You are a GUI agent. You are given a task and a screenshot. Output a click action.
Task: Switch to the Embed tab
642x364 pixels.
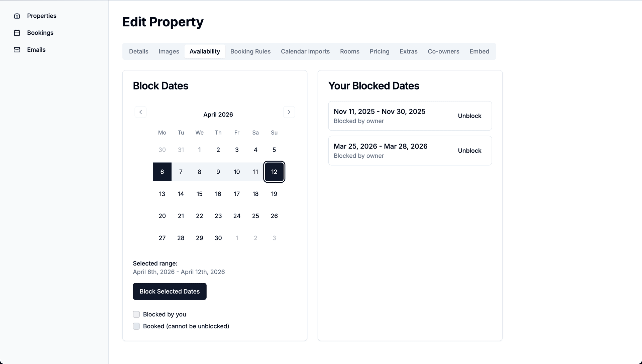click(x=479, y=51)
